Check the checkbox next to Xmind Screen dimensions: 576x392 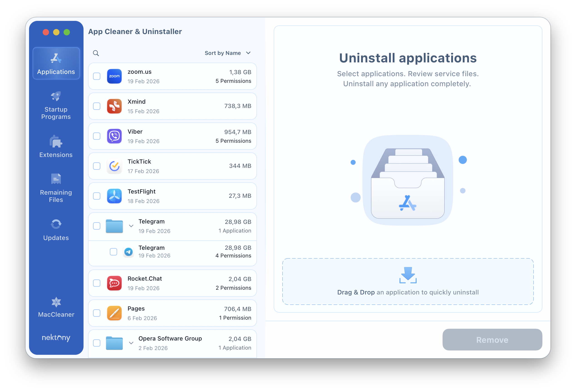[97, 106]
